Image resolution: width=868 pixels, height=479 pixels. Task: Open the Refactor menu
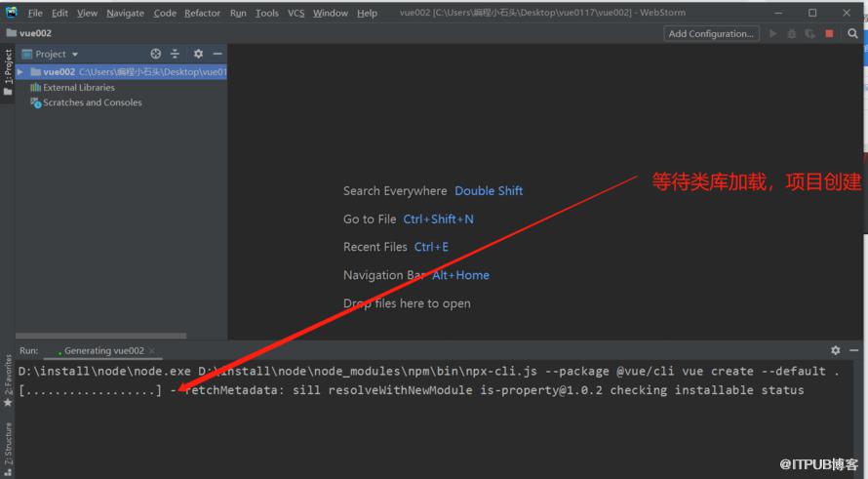(x=202, y=13)
